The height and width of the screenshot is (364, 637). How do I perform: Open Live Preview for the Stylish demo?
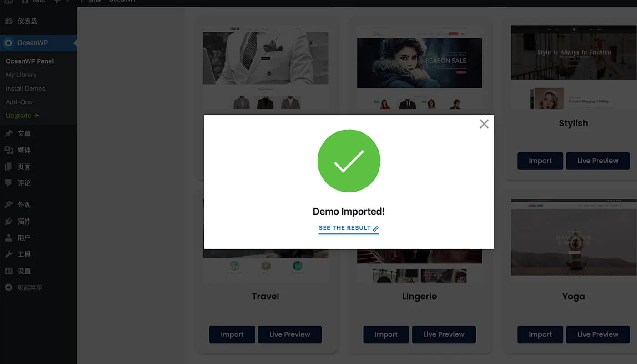[x=598, y=161]
